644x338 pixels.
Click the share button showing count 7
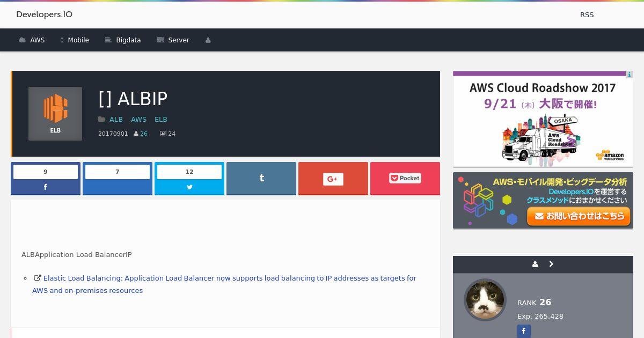118,178
